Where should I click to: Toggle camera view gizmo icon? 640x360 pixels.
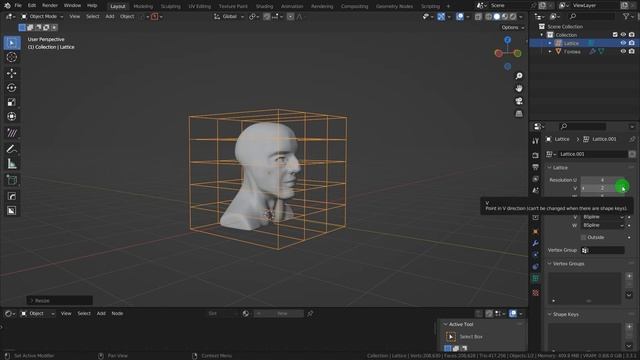[x=519, y=101]
